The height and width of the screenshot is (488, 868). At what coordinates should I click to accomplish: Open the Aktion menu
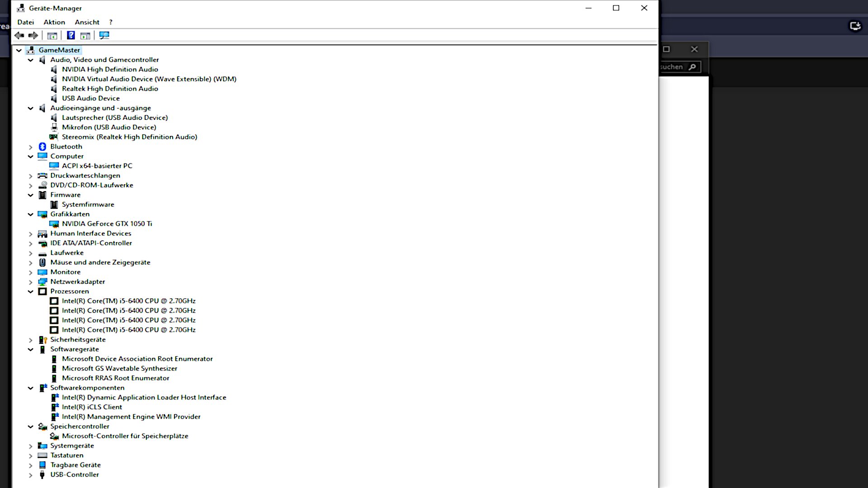tap(54, 22)
